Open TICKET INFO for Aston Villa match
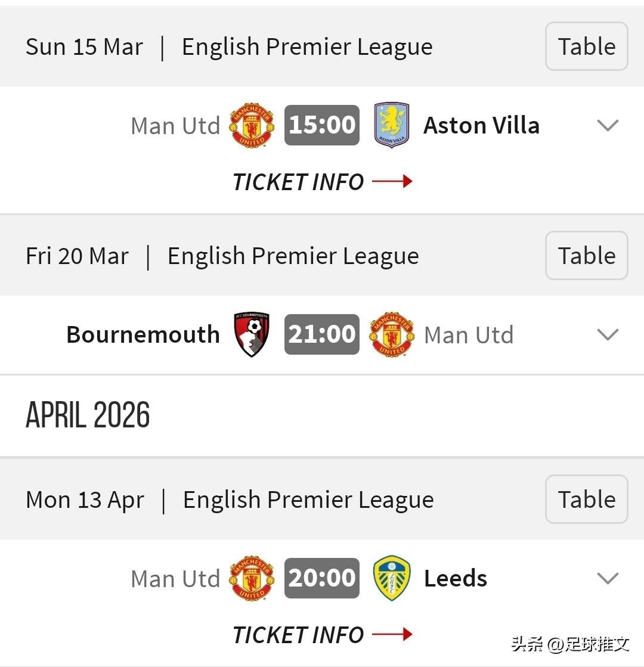 click(298, 182)
